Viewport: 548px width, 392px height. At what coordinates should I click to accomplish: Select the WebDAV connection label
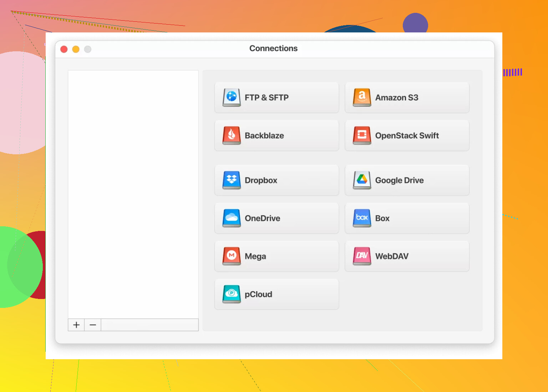[392, 256]
